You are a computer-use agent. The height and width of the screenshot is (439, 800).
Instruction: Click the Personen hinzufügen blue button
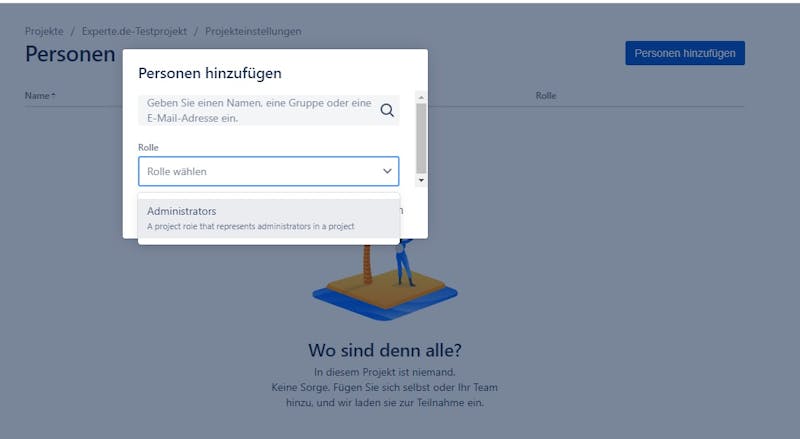(x=685, y=53)
